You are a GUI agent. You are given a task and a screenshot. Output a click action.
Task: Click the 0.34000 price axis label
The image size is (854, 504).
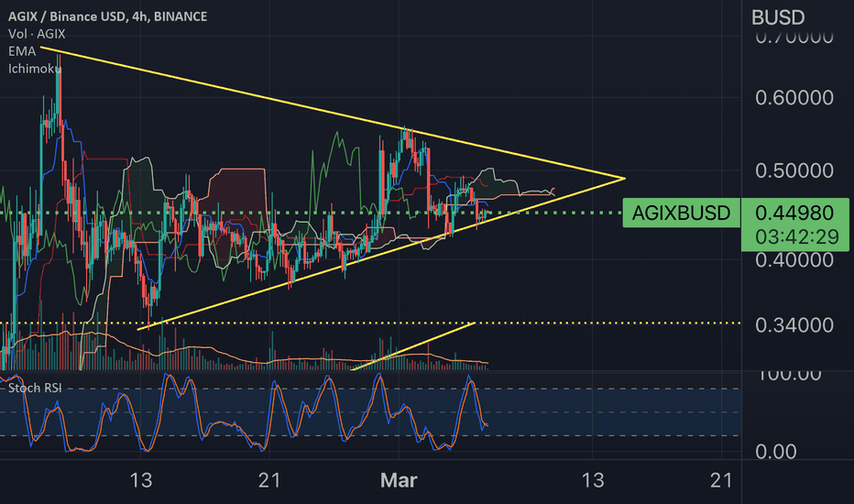pos(794,325)
